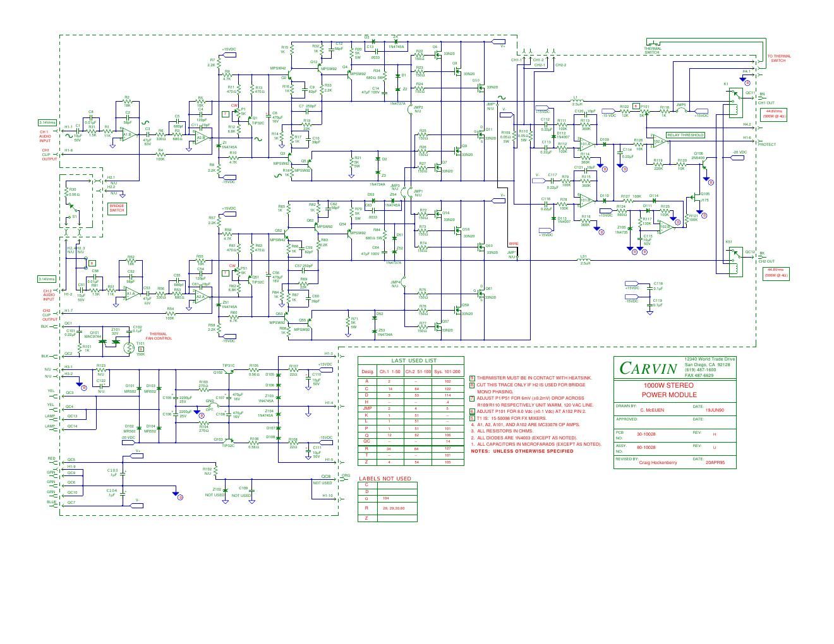Click the R122 12K resistor
834x644 pixels.
(x=624, y=111)
